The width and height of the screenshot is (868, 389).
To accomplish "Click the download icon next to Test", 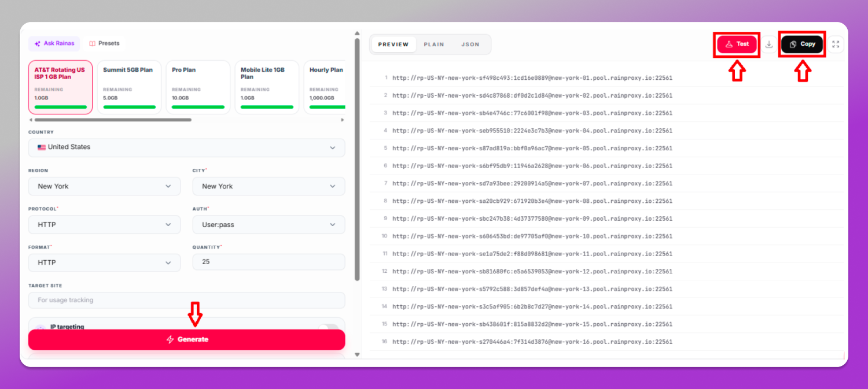I will pyautogui.click(x=769, y=45).
